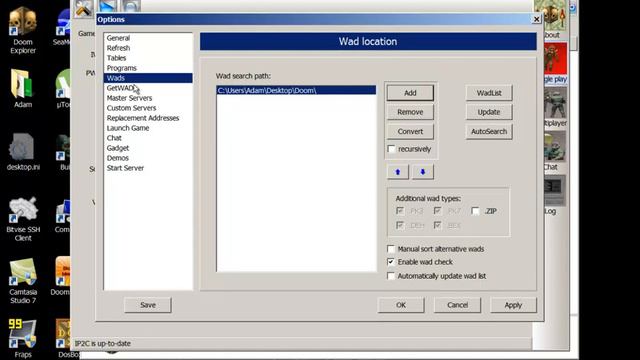Toggle the DEH wad type checkbox
This screenshot has width=640, height=360.
click(400, 225)
